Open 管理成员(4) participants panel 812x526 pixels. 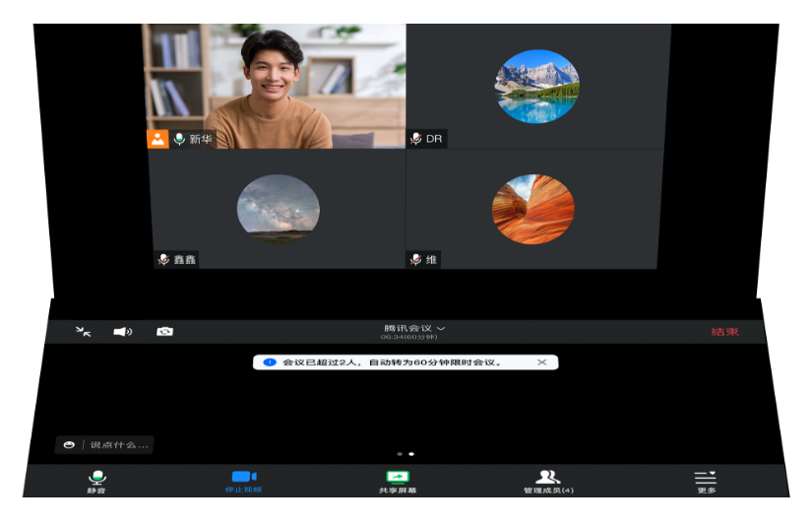[548, 482]
